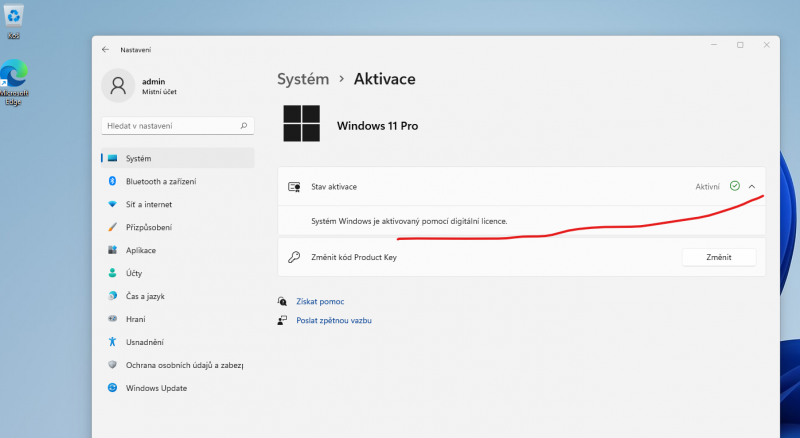The width and height of the screenshot is (800, 438).
Task: Click the admin Místní účet name
Action: click(159, 86)
